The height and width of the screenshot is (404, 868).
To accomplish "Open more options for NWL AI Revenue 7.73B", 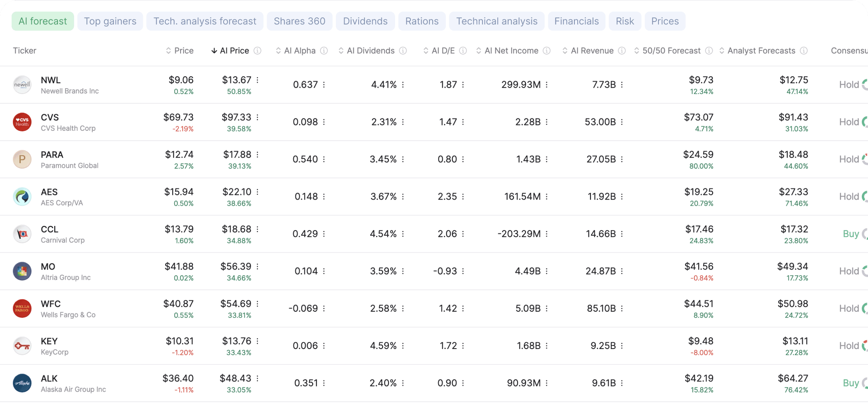I will pyautogui.click(x=622, y=84).
